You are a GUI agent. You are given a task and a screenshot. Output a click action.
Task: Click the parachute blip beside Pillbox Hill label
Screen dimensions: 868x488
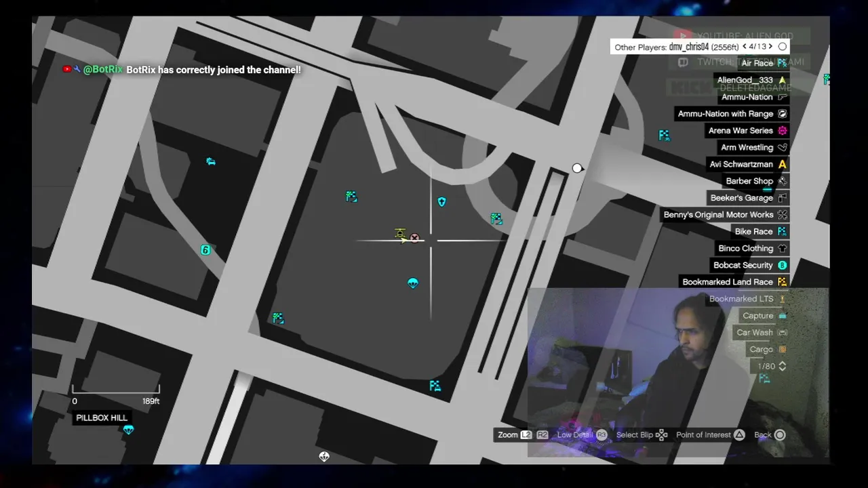128,430
